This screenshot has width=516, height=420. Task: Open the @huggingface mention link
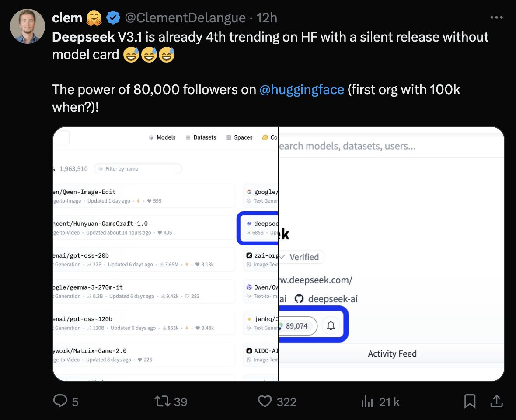tap(302, 89)
